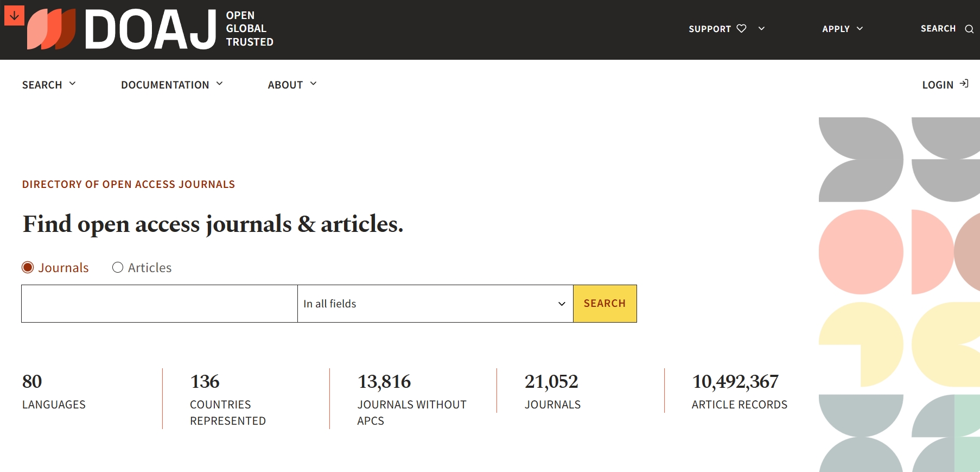
Task: Open the Search navigation menu
Action: (x=42, y=85)
